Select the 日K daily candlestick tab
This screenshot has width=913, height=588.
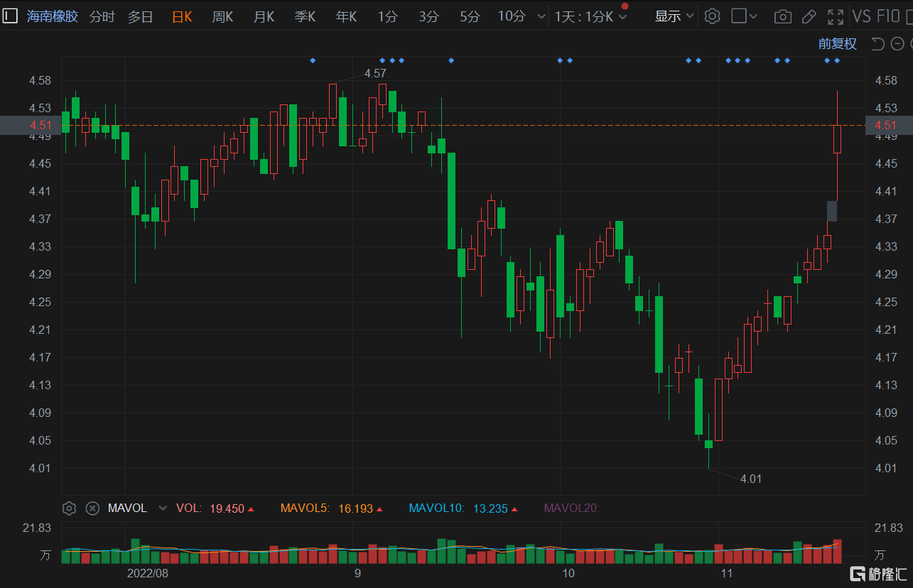(x=182, y=16)
